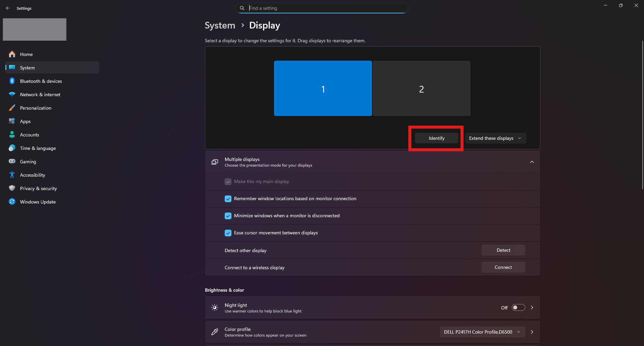Screen dimensions: 644x346
Task: Open Personalization via its paintbrush icon
Action: [12, 108]
